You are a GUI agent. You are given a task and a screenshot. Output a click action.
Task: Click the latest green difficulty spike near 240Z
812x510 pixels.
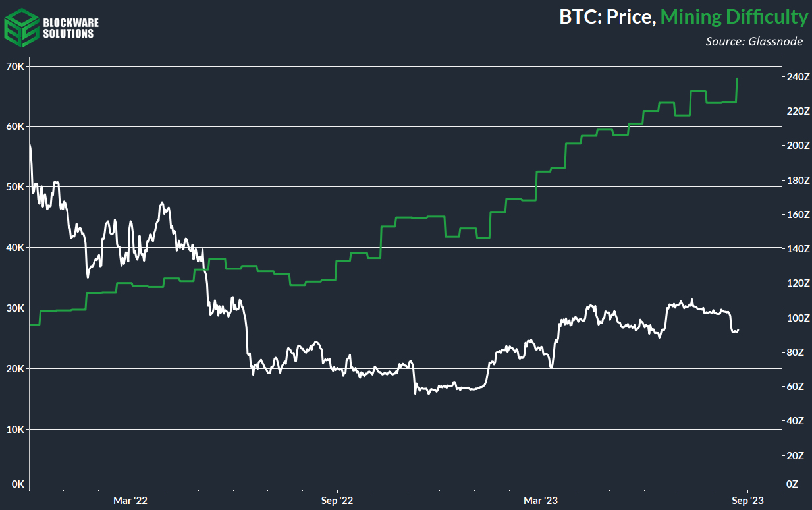(737, 90)
